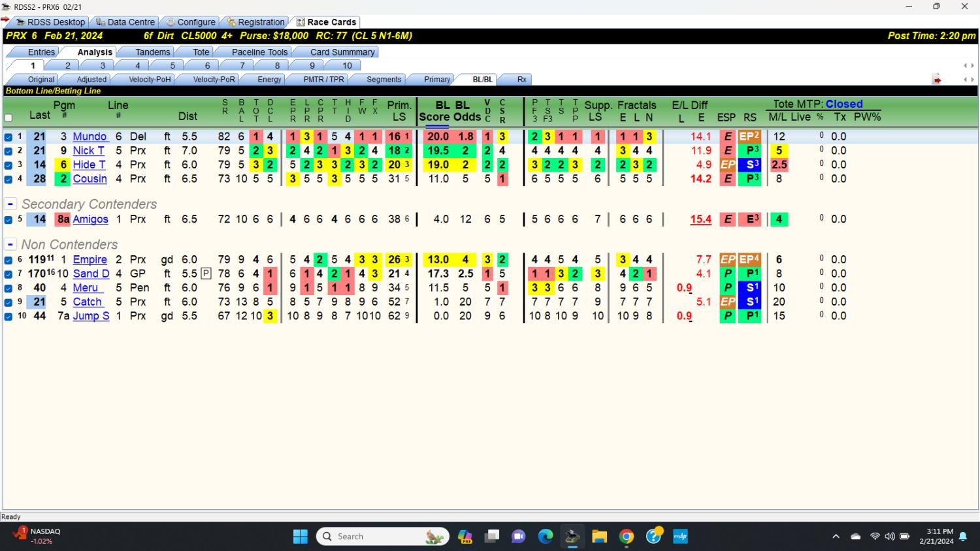Launch Microsoft Edge from the taskbar
Image resolution: width=980 pixels, height=551 pixels.
[546, 537]
